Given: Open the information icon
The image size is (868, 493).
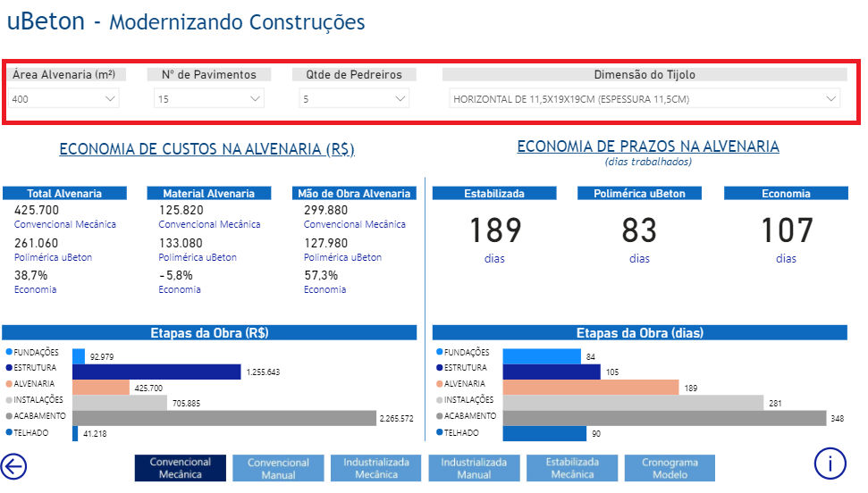Looking at the screenshot, I should coord(830,464).
